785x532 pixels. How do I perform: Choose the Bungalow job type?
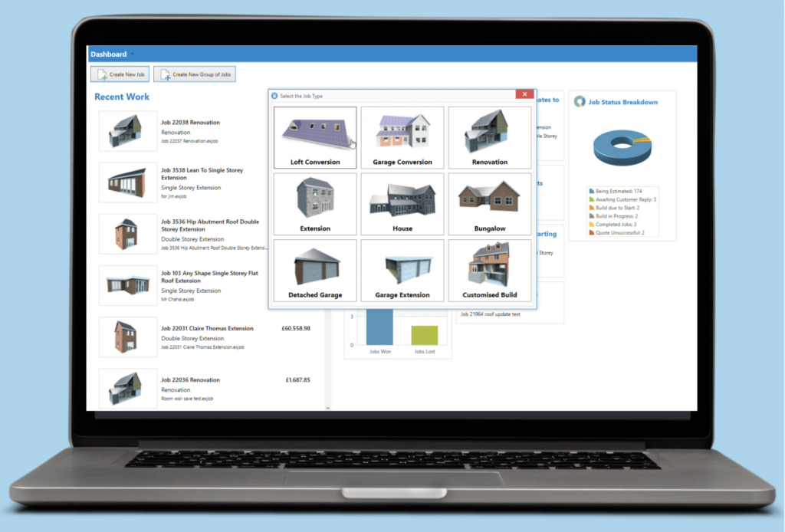489,203
